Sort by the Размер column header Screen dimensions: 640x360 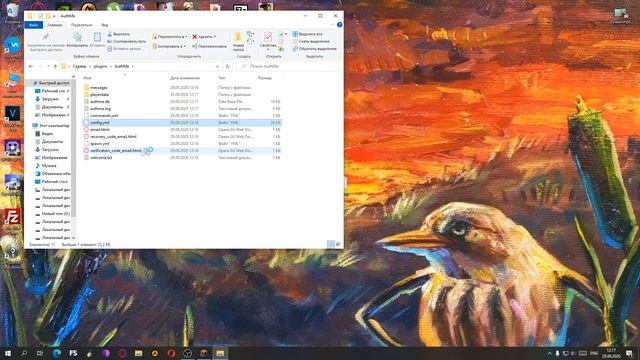265,78
